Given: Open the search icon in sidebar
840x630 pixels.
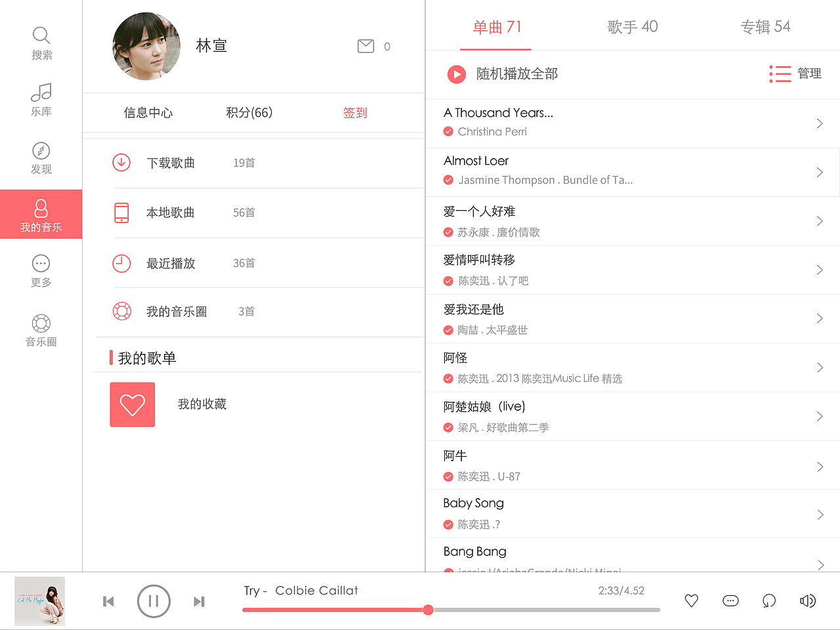Looking at the screenshot, I should tap(41, 35).
